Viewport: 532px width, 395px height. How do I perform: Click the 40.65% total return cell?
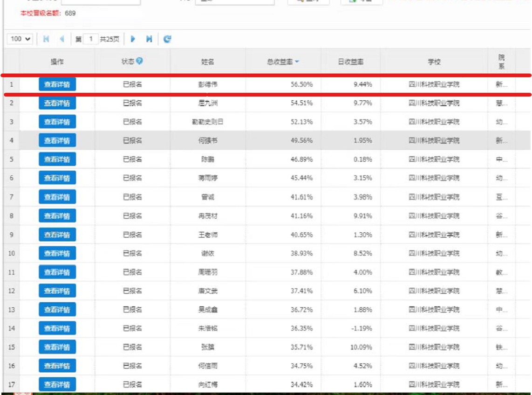301,235
